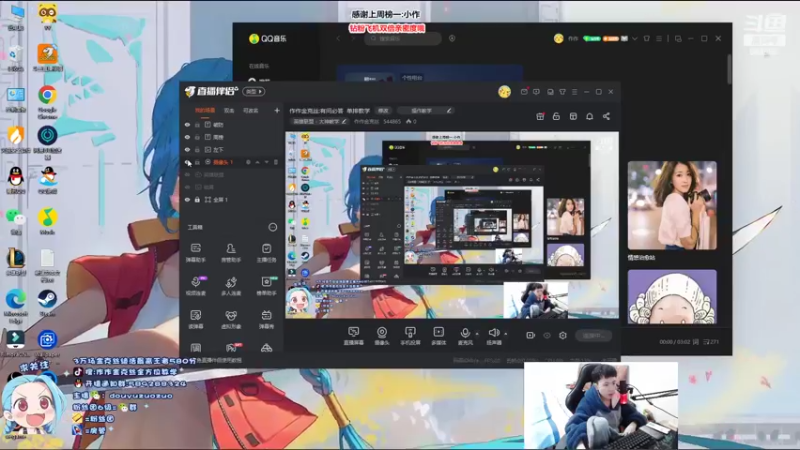
Task: Open 读弹幕 tool in toolbox
Action: [195, 319]
